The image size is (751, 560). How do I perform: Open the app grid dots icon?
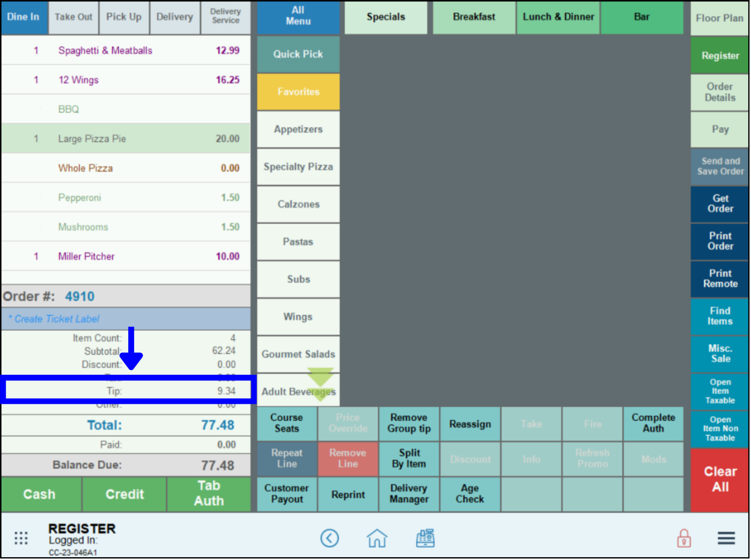tap(21, 538)
